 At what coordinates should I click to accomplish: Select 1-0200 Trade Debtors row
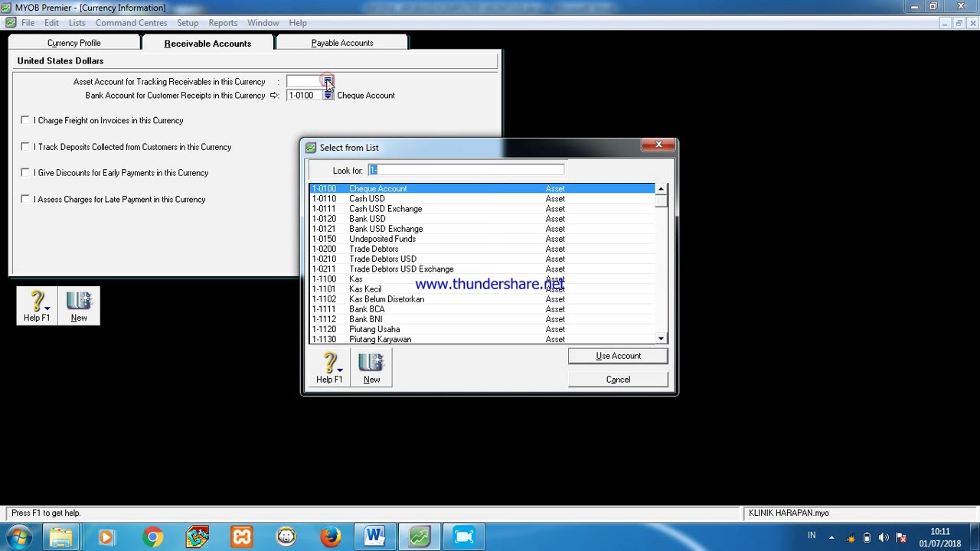pos(482,249)
